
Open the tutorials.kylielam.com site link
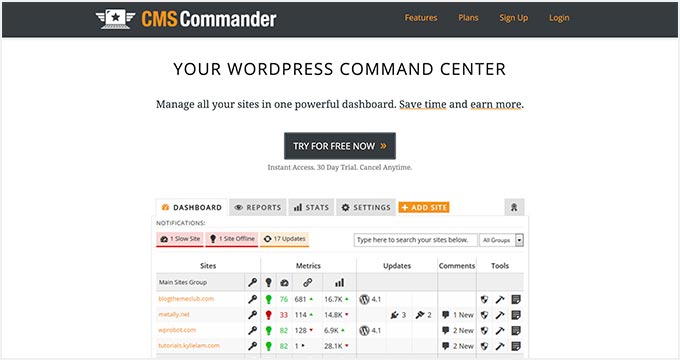click(189, 346)
